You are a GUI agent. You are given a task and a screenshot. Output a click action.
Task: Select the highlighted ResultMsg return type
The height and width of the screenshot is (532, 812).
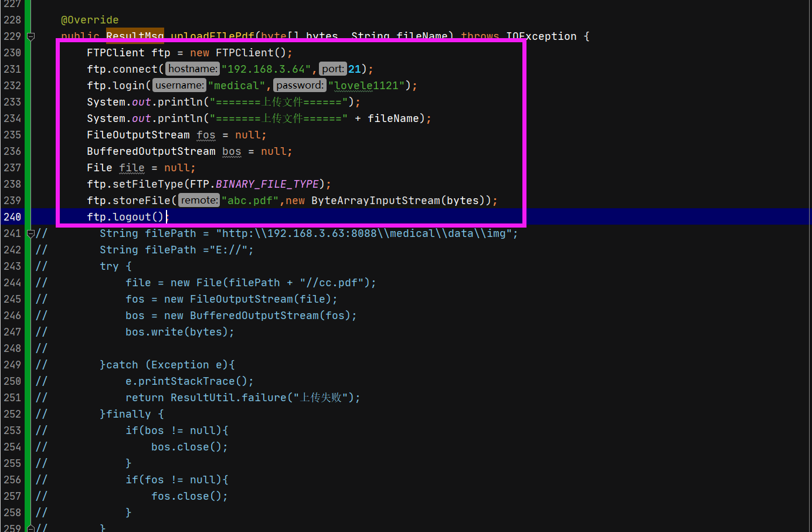click(135, 36)
